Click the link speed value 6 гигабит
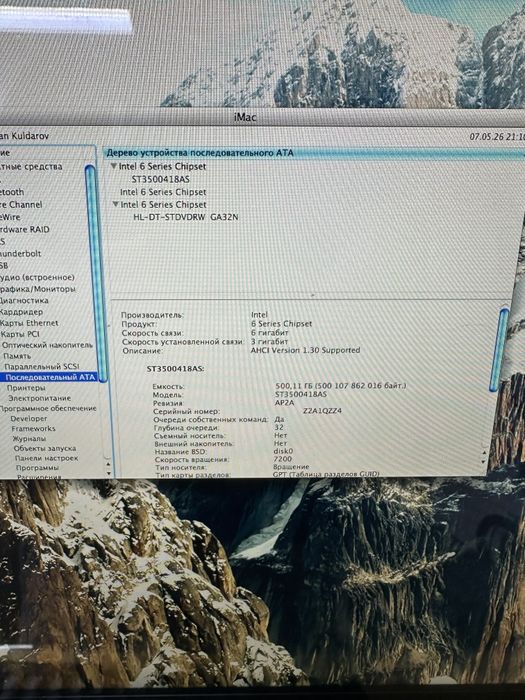This screenshot has height=700, width=525. [x=270, y=333]
